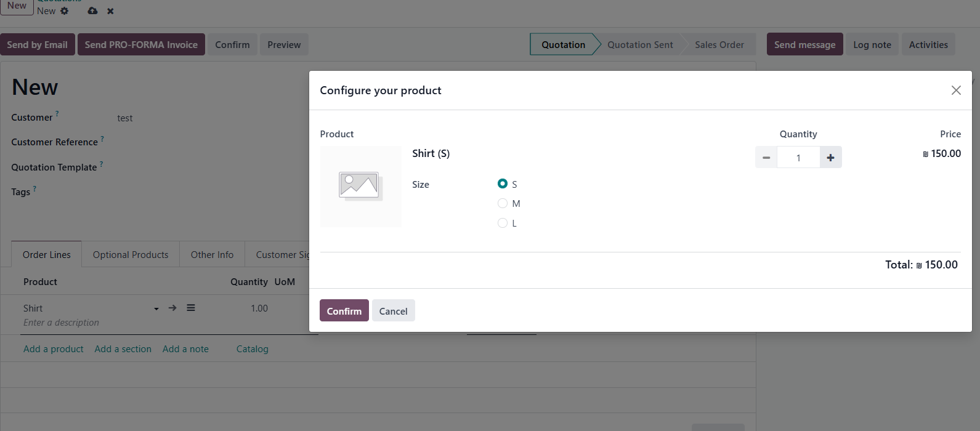The image size is (980, 431).
Task: Click the plus icon to increase quantity
Action: click(x=830, y=158)
